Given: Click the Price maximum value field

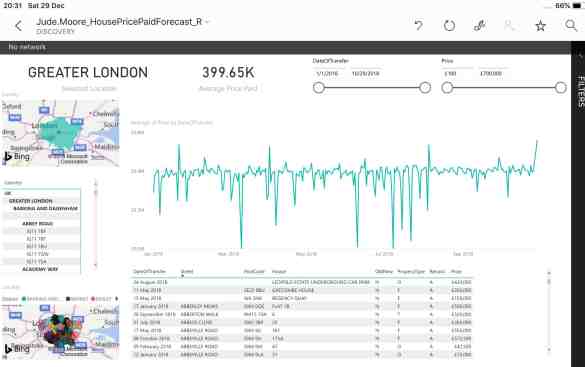Looking at the screenshot, I should click(493, 73).
